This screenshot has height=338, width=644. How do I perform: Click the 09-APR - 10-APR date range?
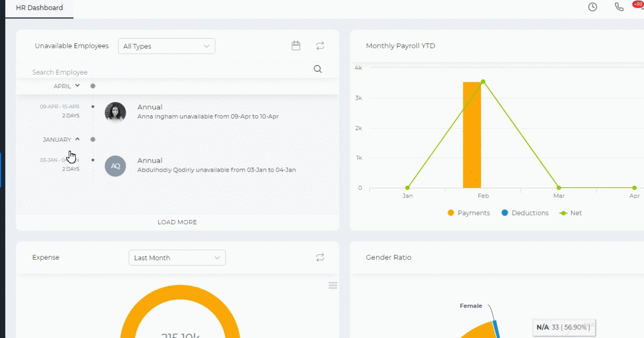click(60, 107)
